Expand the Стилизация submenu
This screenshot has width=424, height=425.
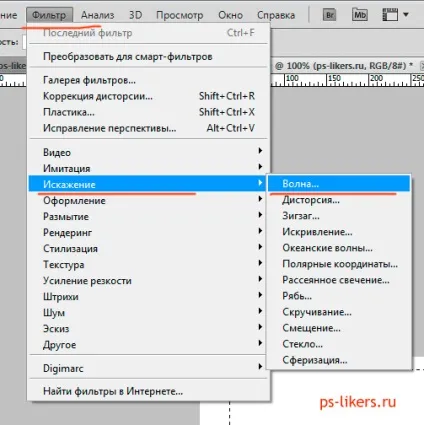(x=149, y=248)
